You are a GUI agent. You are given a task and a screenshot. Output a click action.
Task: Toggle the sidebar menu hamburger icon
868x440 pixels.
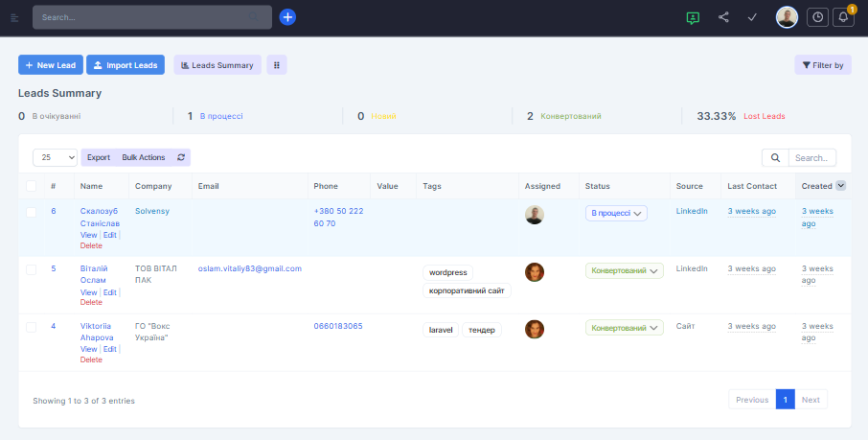[x=14, y=17]
